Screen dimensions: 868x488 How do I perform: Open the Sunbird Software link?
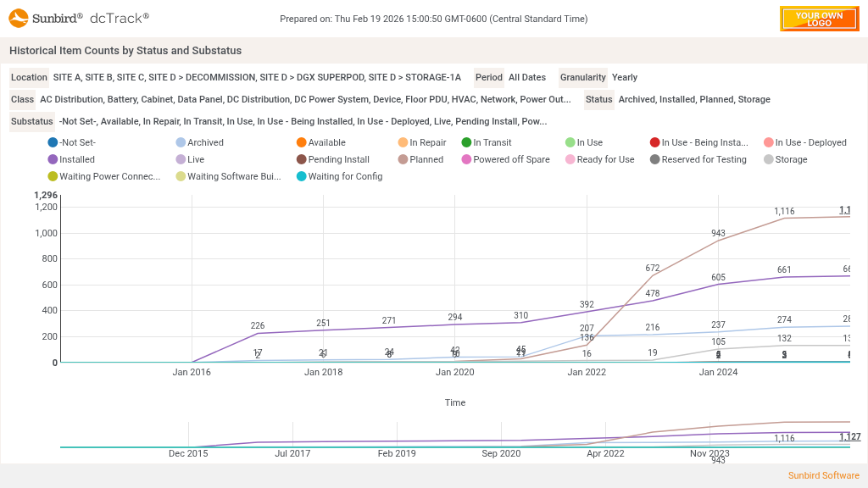point(823,475)
